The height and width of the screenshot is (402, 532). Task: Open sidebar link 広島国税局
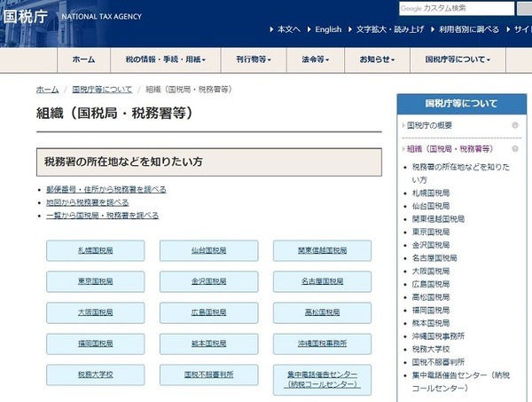pos(431,284)
